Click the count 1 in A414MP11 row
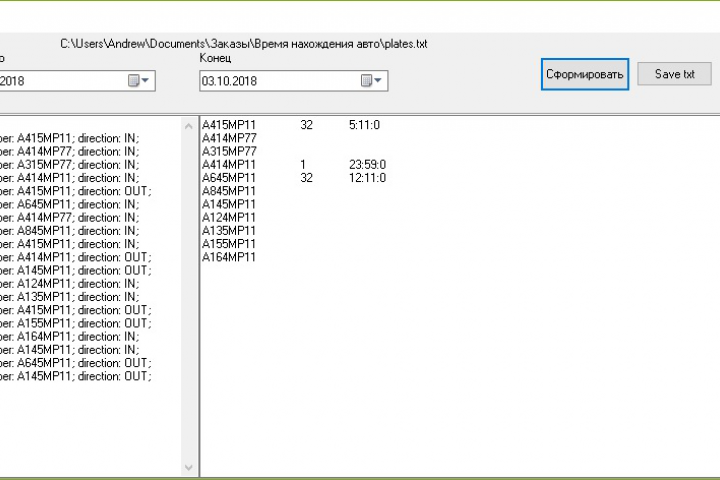720x480 pixels. point(303,164)
